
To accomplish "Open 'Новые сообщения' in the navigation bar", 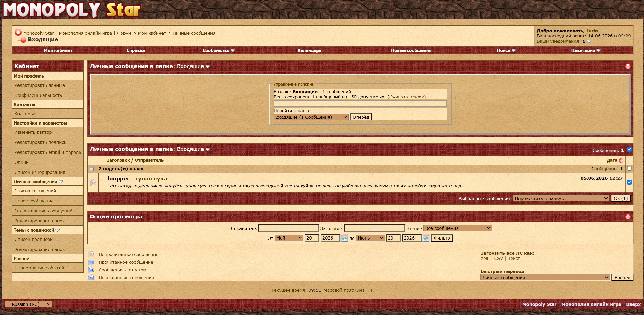I will [411, 50].
